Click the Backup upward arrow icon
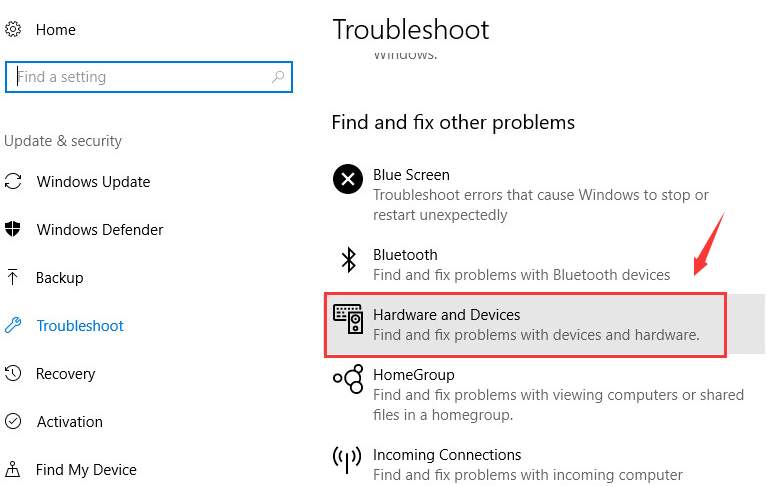The image size is (782, 486). point(12,277)
